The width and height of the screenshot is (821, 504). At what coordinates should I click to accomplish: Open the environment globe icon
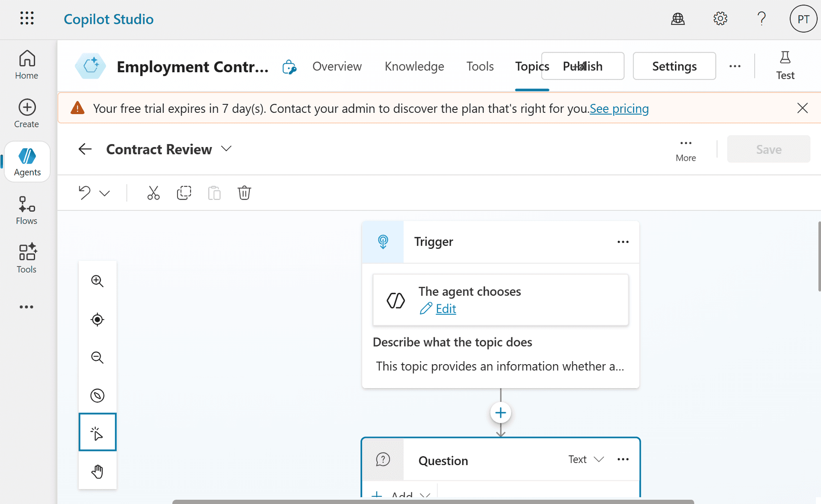[x=678, y=19]
